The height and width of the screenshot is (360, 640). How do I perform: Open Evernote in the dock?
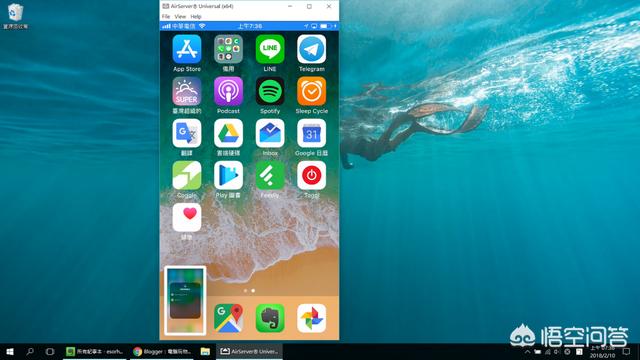click(x=270, y=318)
